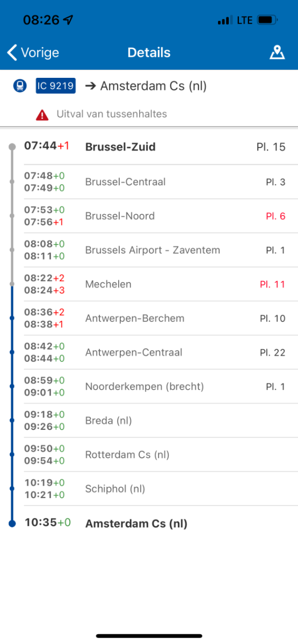Open the Brussel-Centraal stop row
The height and width of the screenshot is (644, 298).
click(155, 182)
